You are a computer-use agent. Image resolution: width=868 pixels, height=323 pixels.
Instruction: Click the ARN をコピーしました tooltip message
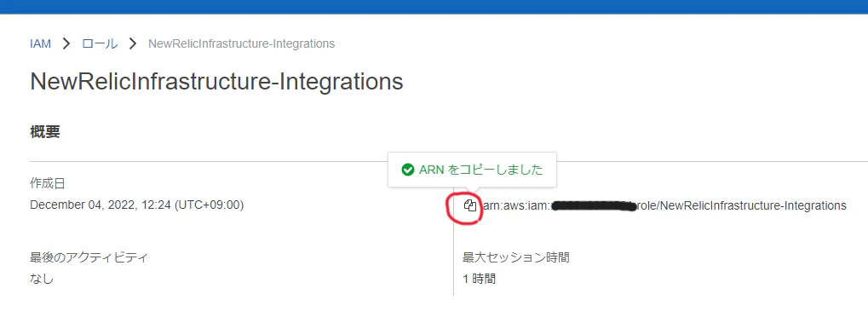click(481, 170)
